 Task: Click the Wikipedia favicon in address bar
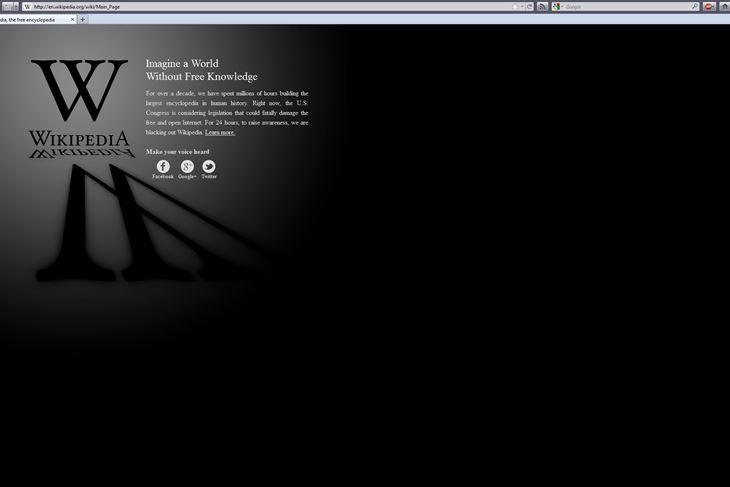27,7
